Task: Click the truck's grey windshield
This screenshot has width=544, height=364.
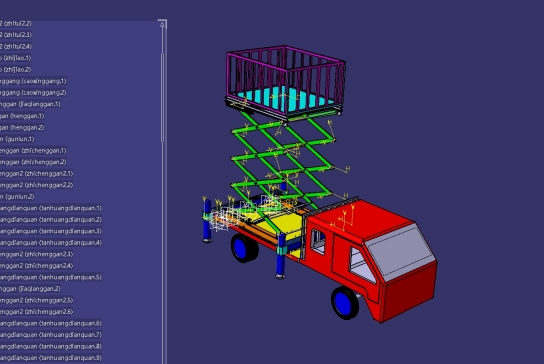Action: (x=401, y=252)
